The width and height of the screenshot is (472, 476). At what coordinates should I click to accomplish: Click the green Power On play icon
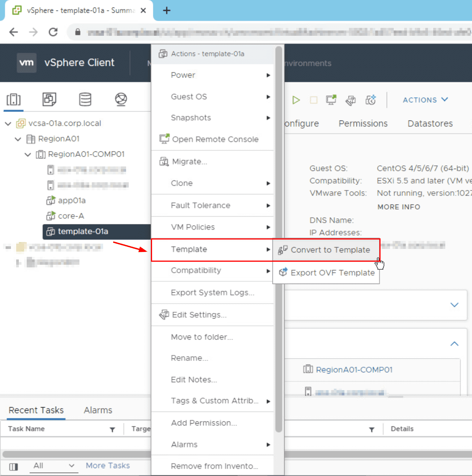296,100
